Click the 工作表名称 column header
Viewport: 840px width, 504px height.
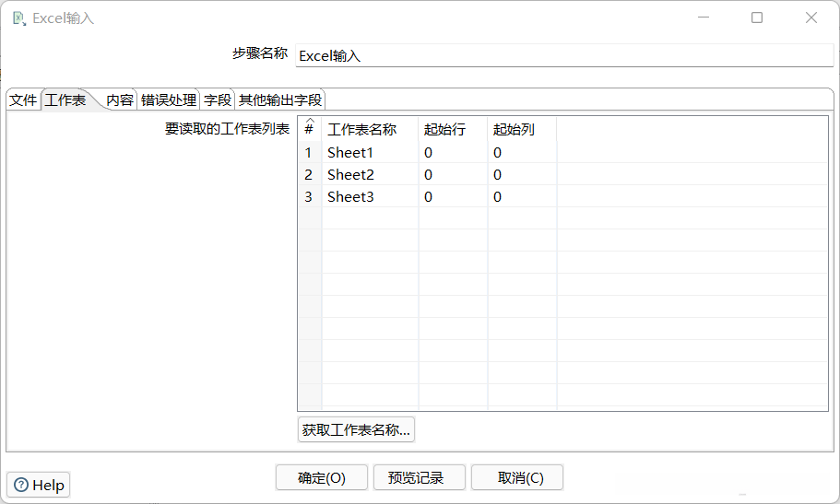click(370, 129)
